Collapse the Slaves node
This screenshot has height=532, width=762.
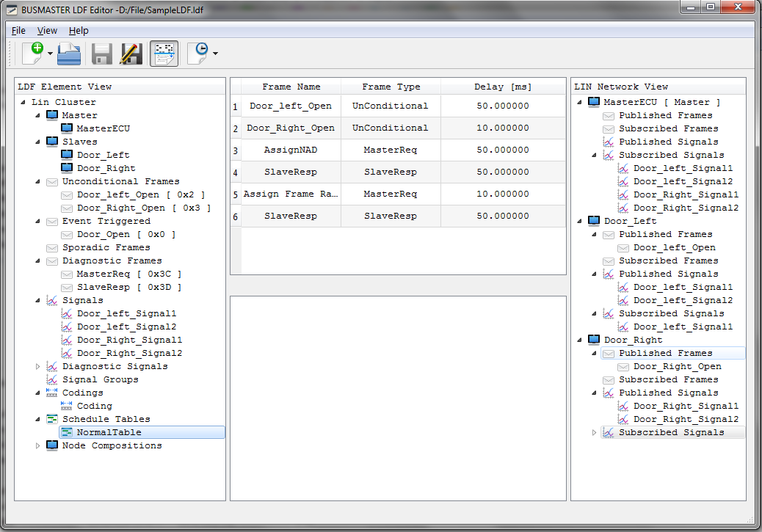coord(38,142)
